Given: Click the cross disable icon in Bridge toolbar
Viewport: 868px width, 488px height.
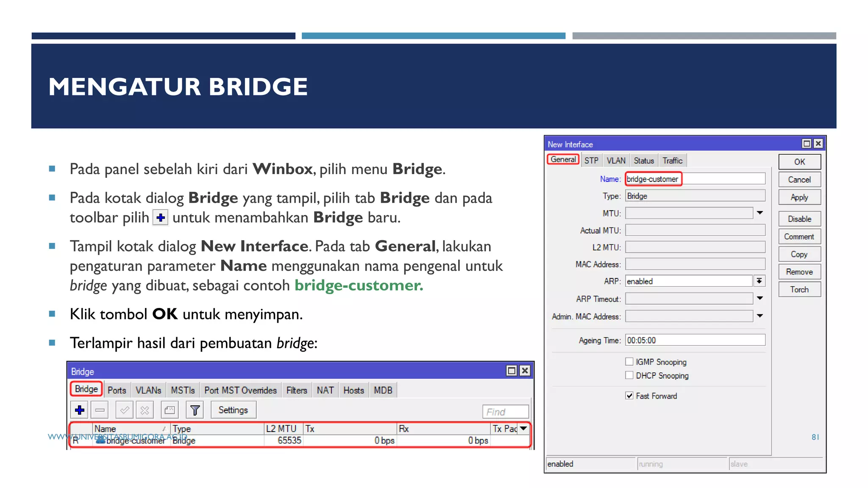Looking at the screenshot, I should (145, 410).
